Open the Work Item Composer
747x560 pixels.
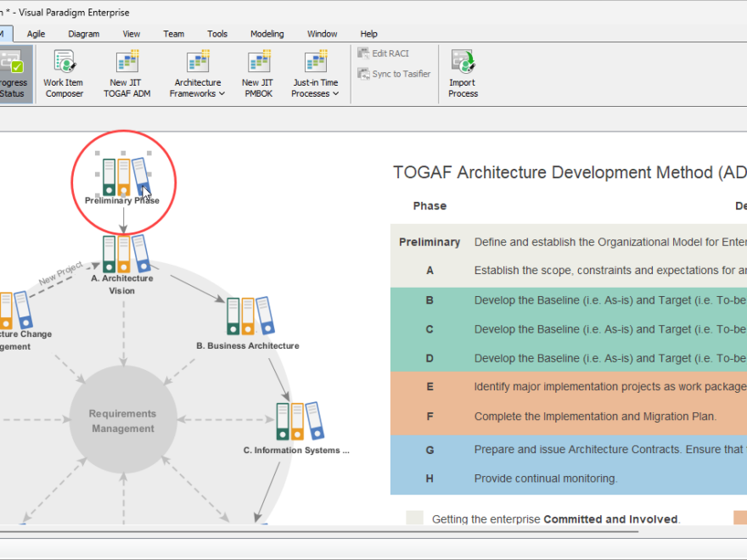pyautogui.click(x=64, y=72)
